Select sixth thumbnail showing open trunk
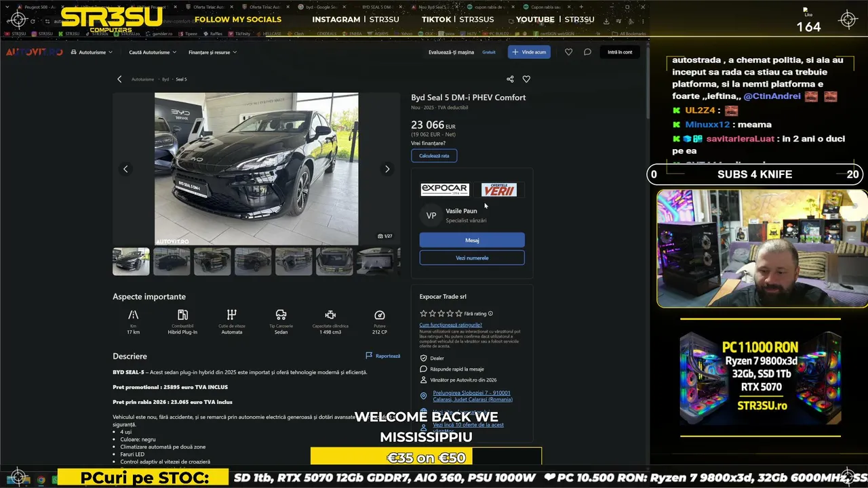This screenshot has height=488, width=868. click(x=334, y=262)
